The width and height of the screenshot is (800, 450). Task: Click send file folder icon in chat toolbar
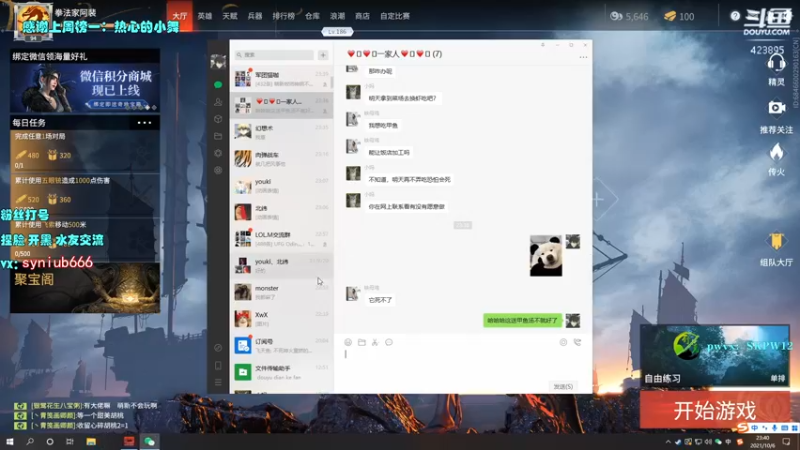pyautogui.click(x=362, y=342)
